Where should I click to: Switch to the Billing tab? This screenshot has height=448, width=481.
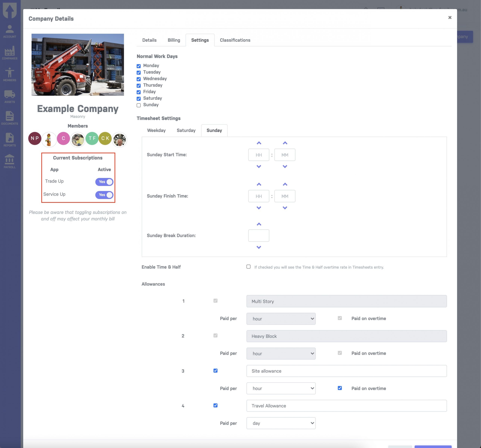click(x=174, y=40)
